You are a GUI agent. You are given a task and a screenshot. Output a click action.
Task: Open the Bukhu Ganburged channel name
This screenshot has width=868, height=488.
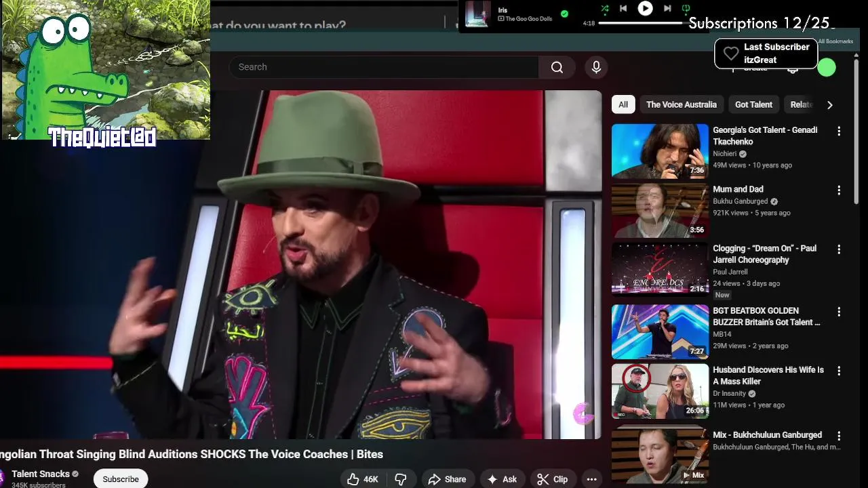740,201
